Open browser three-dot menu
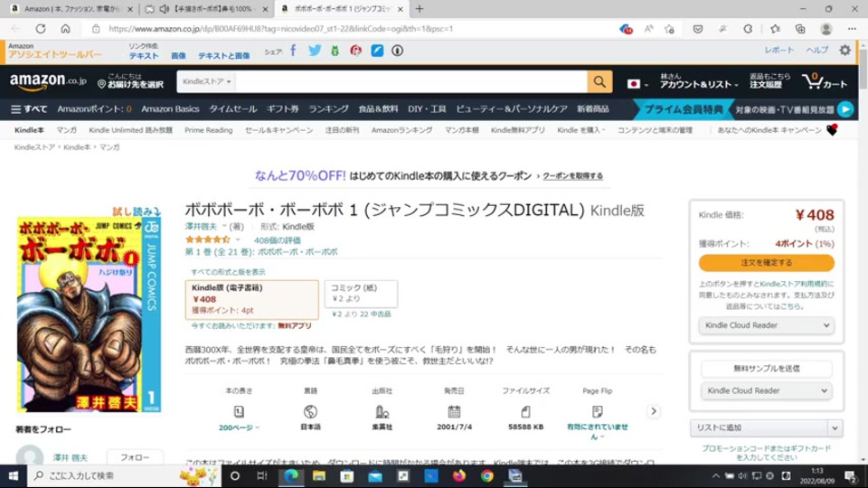This screenshot has height=488, width=868. pos(852,29)
